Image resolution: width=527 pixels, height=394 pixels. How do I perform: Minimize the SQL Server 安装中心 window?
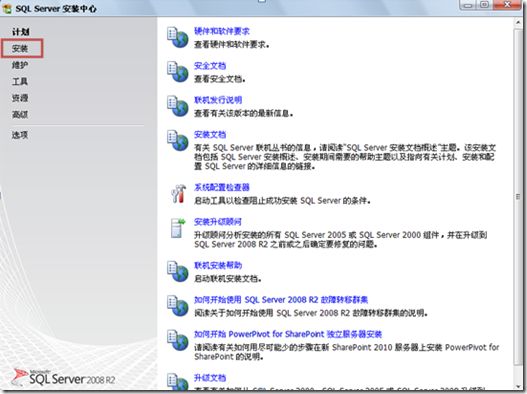(x=469, y=4)
